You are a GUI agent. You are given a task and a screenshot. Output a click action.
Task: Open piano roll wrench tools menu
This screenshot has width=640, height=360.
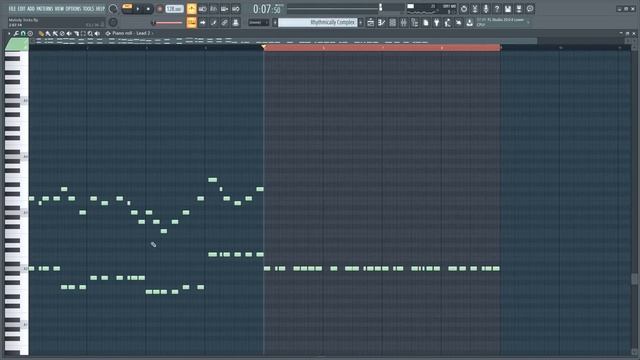point(16,33)
